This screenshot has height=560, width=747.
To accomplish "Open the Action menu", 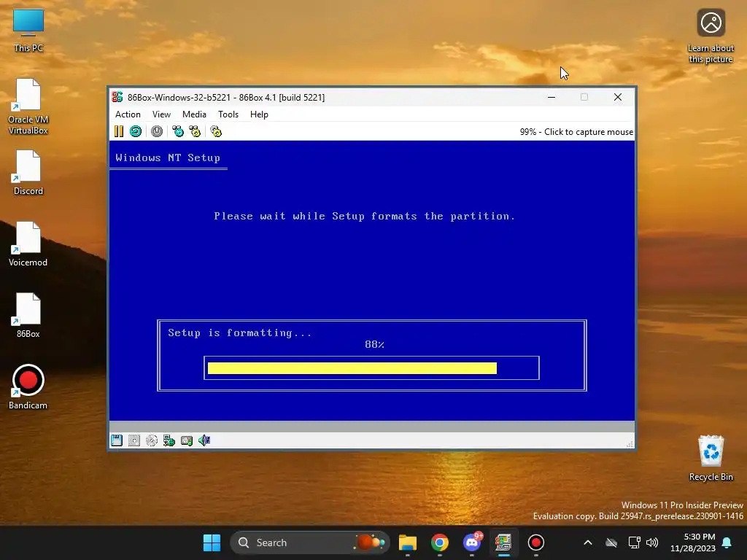I will point(128,114).
